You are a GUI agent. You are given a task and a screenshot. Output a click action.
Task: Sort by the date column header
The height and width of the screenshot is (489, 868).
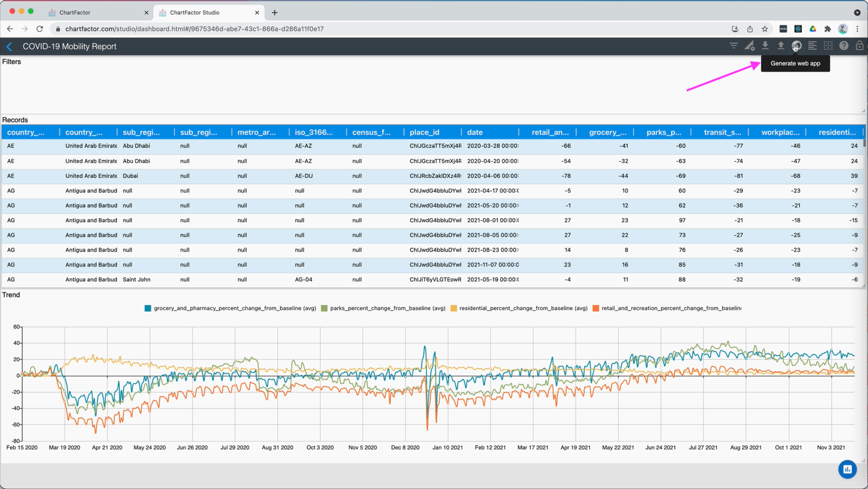pyautogui.click(x=475, y=132)
